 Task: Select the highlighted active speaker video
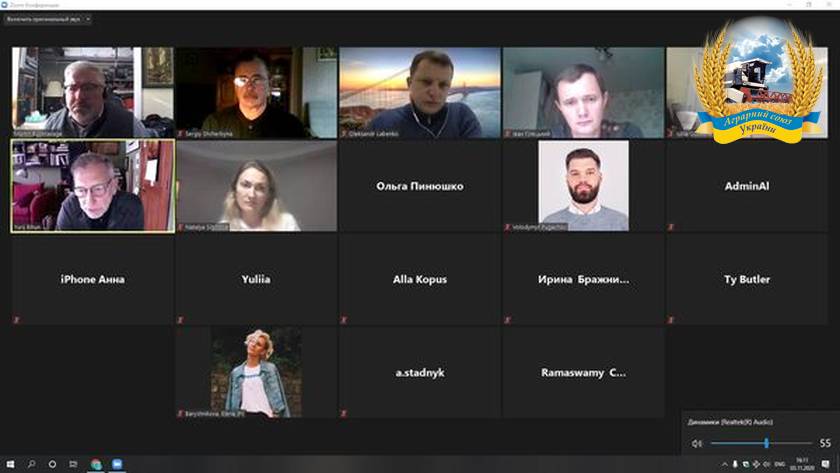point(93,186)
